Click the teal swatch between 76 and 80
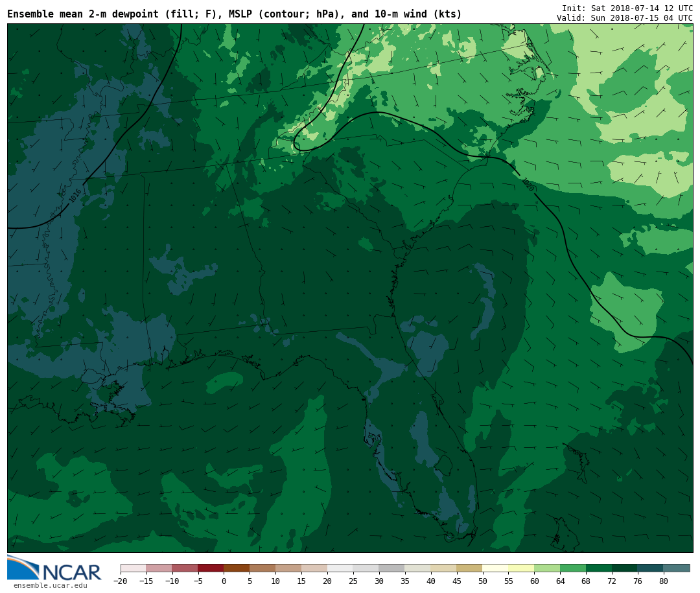 pyautogui.click(x=651, y=568)
